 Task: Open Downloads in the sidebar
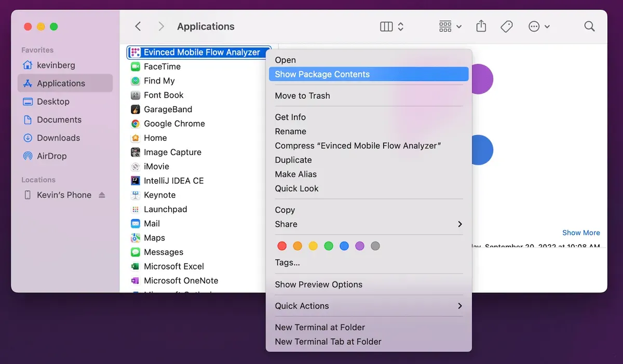(65, 138)
